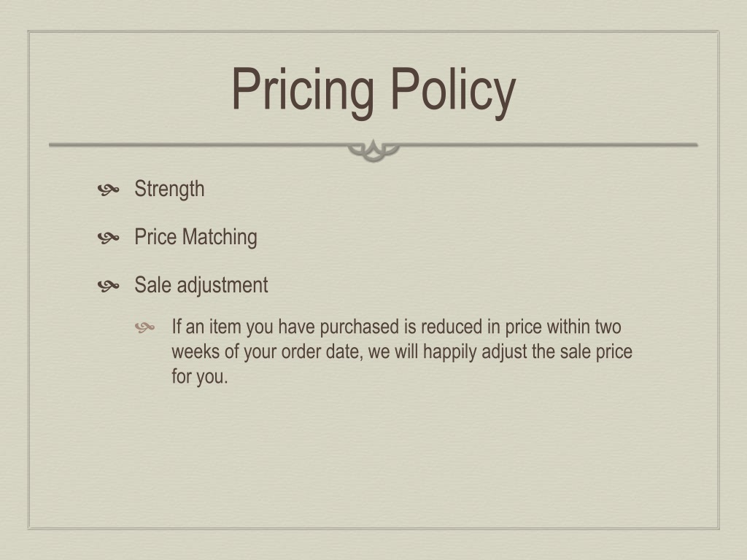This screenshot has width=747, height=560.
Task: Click the word 'adjustment' in the third bullet
Action: pyautogui.click(x=222, y=285)
